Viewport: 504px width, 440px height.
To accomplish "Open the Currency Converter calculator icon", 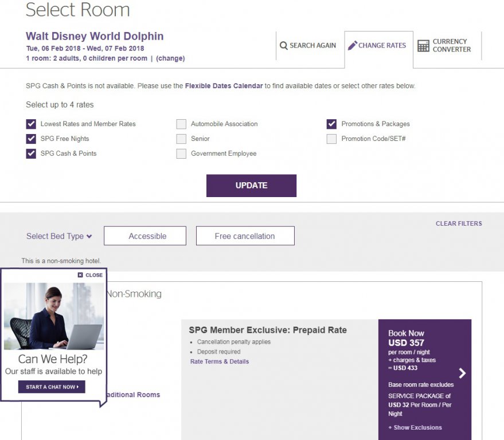I will (x=423, y=46).
